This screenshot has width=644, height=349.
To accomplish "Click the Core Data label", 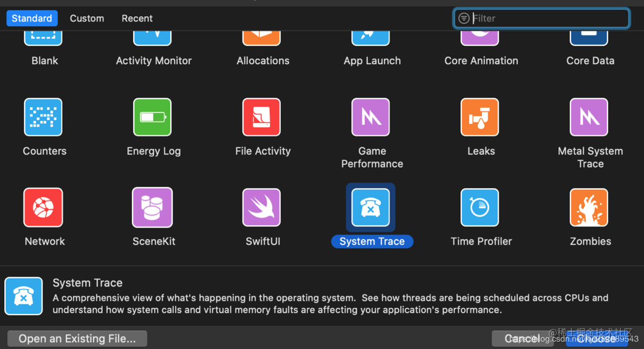I will pos(590,60).
